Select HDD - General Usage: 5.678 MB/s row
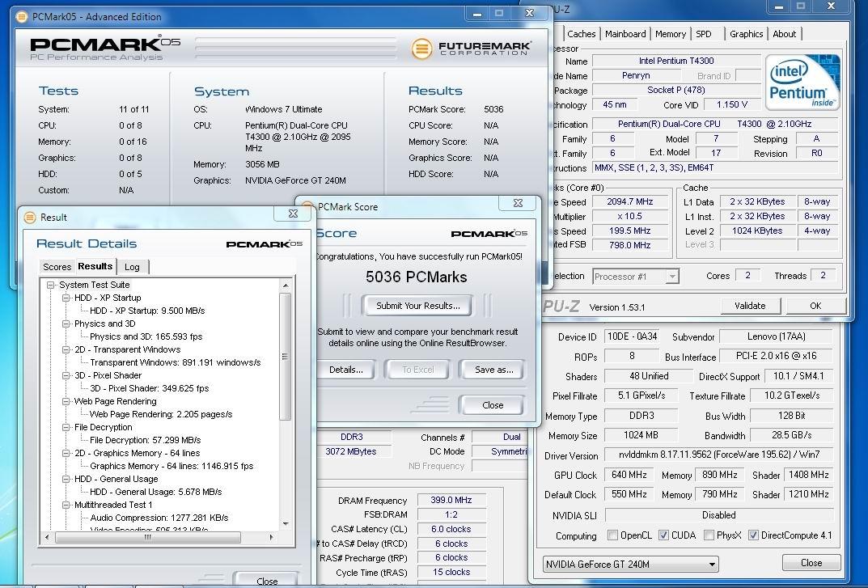Screen dimensions: 868x588 pyautogui.click(x=155, y=492)
